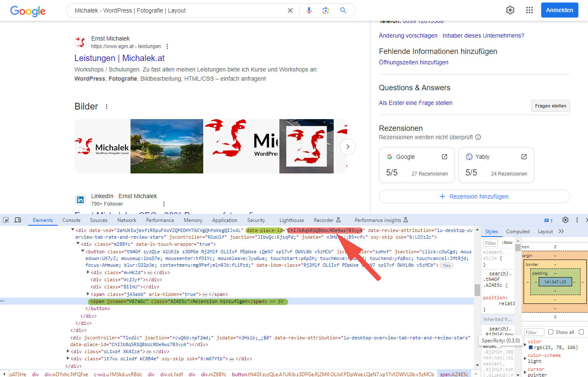Open DevTools customize three-dot menu
This screenshot has width=588, height=377.
coord(577,220)
